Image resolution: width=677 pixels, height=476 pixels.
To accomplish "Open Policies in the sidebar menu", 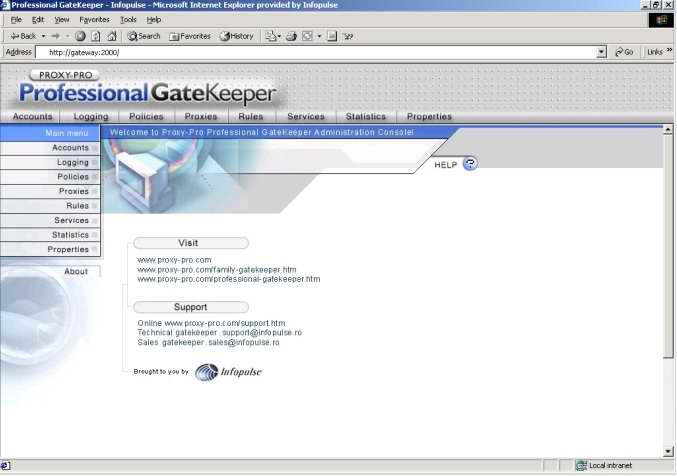I will point(50,177).
